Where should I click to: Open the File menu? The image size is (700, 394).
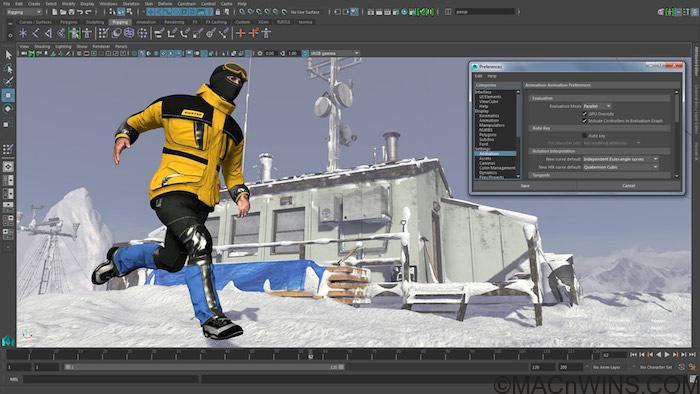pyautogui.click(x=6, y=4)
